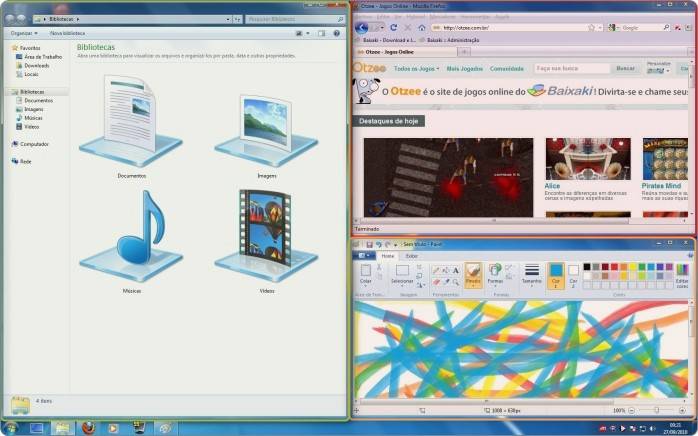Open Baixaki : Administração bookmark
The height and width of the screenshot is (436, 698).
pos(450,40)
